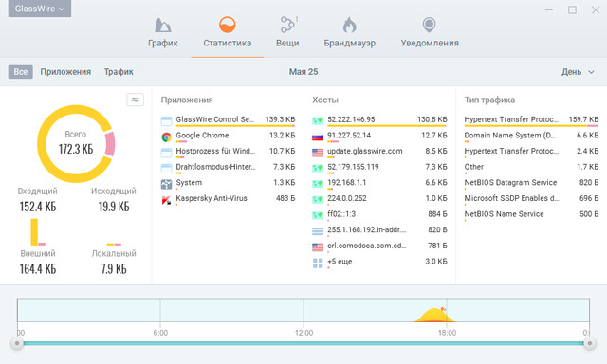Select the GlassWire Control Service row
607x364 pixels.
[228, 120]
